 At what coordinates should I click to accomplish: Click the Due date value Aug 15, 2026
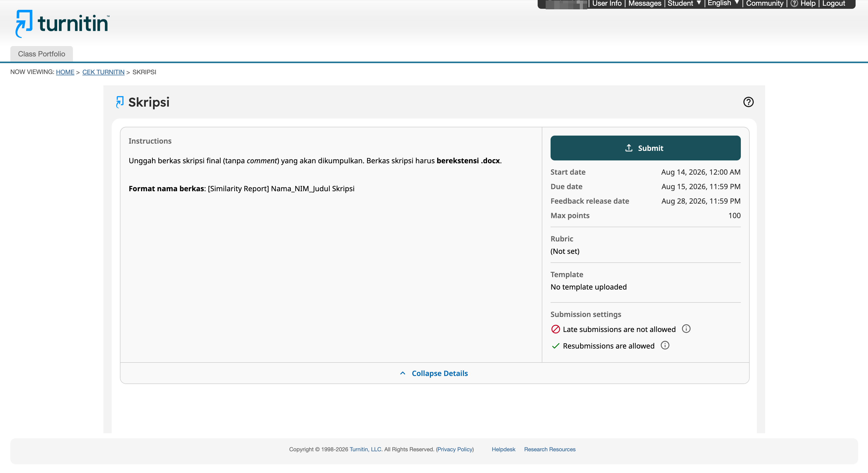tap(701, 187)
